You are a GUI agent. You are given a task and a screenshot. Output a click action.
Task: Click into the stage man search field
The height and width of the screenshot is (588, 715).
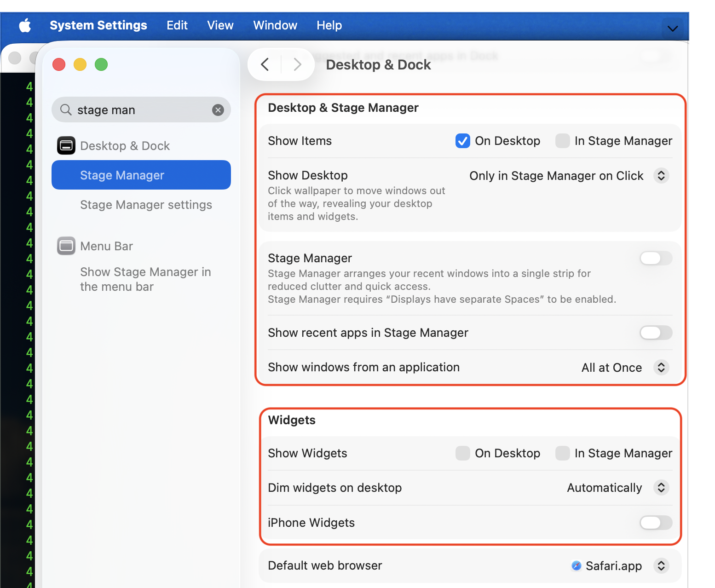point(138,110)
